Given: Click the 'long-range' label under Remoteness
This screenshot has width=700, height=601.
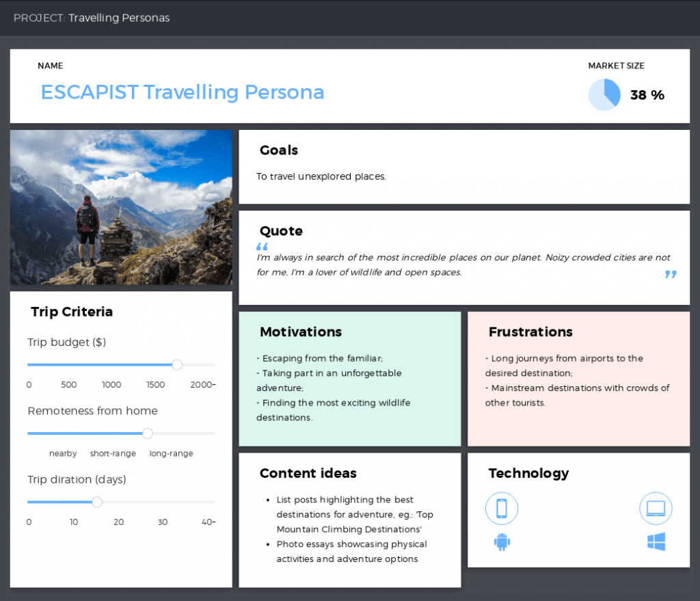Looking at the screenshot, I should click(x=171, y=453).
